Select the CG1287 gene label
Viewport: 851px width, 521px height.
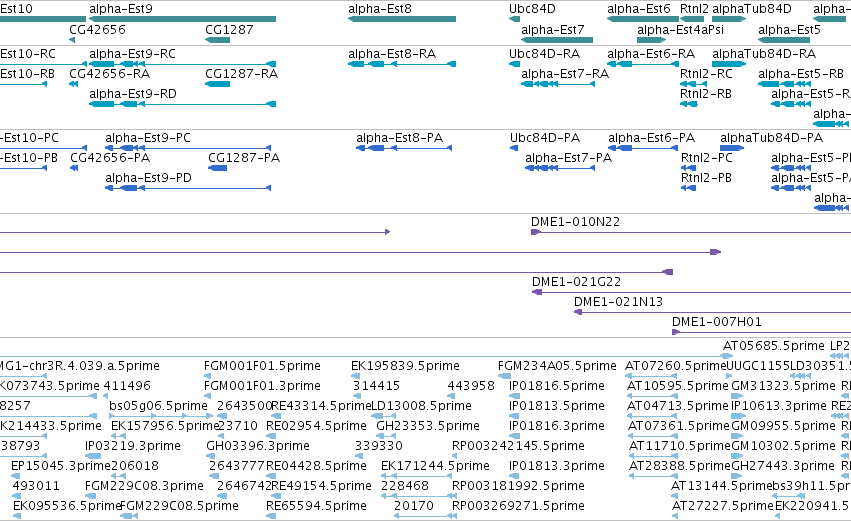(x=229, y=30)
